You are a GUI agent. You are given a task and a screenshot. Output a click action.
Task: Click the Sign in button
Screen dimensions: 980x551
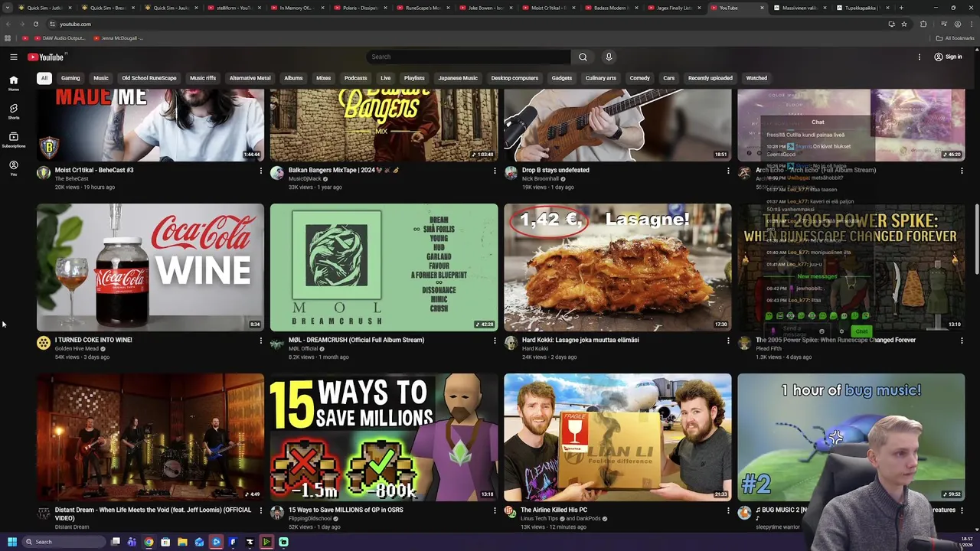click(x=948, y=57)
